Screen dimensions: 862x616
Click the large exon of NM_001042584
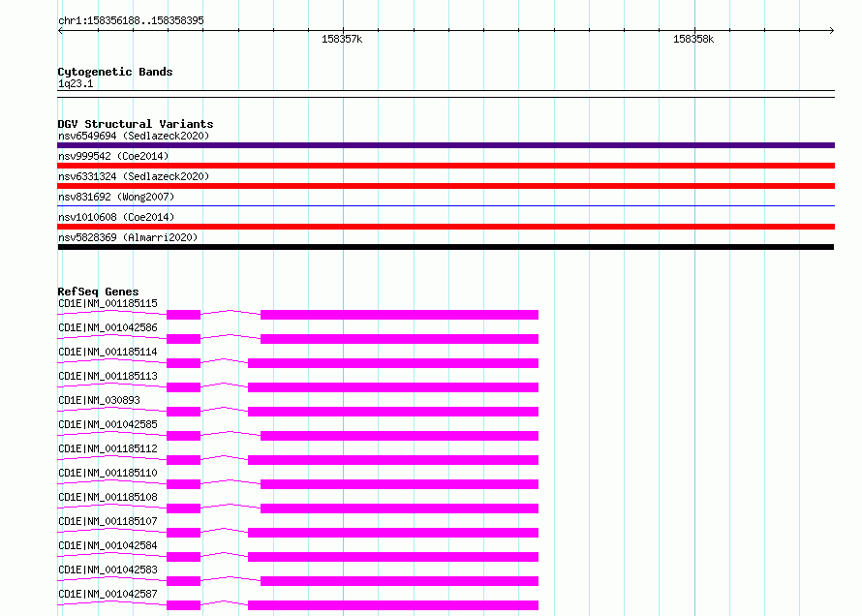click(x=393, y=557)
